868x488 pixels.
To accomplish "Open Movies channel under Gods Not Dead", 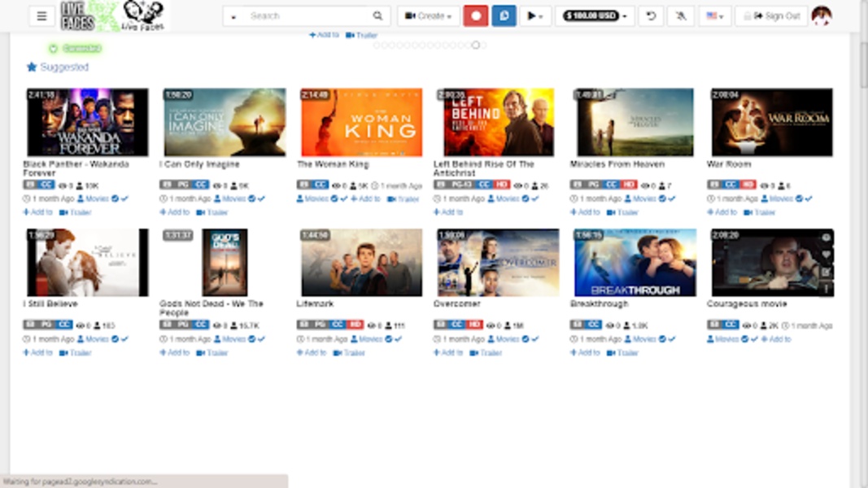I will pos(229,338).
